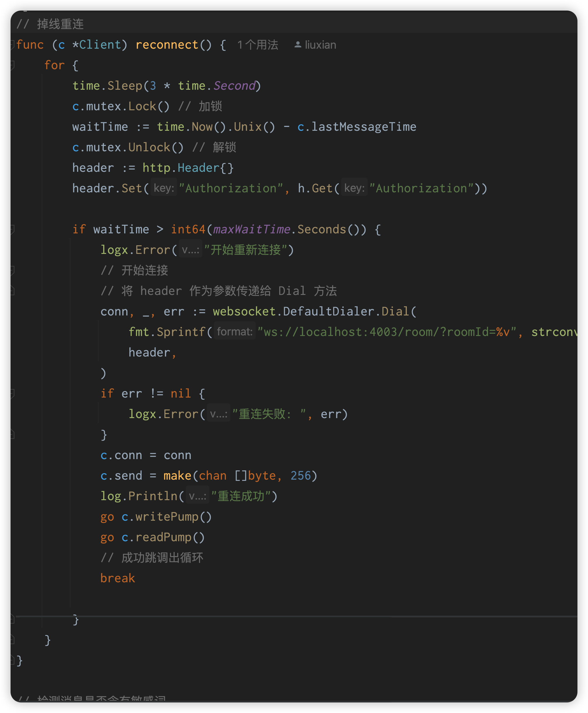Collapse the reconnect function fold marker
This screenshot has height=713, width=588.
click(12, 44)
